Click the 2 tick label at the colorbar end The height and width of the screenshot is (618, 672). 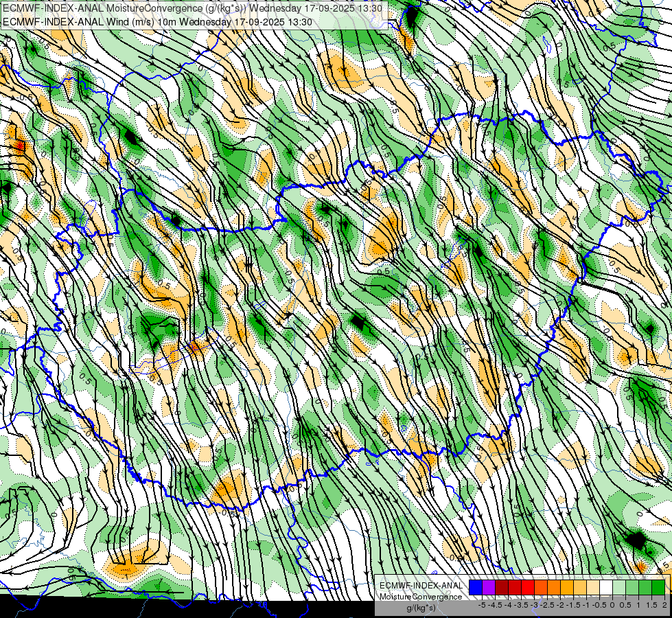pos(664,605)
